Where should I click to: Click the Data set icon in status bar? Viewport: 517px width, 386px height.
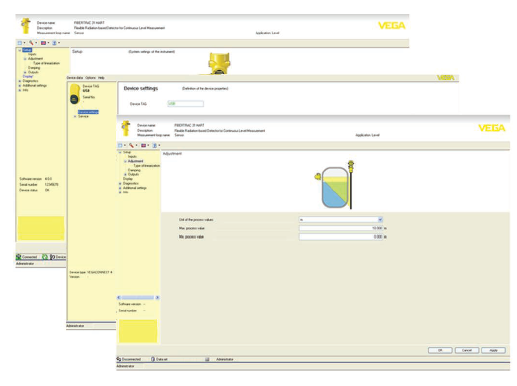point(153,359)
